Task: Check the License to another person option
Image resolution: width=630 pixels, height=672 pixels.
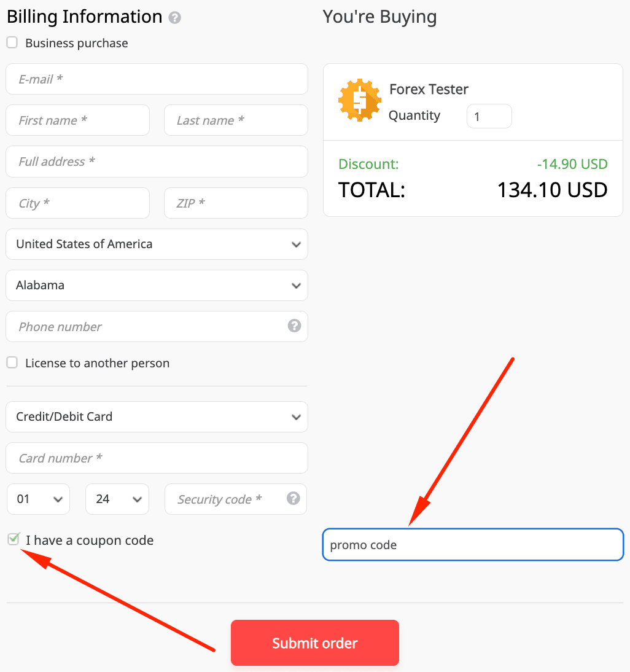Action: pos(12,362)
